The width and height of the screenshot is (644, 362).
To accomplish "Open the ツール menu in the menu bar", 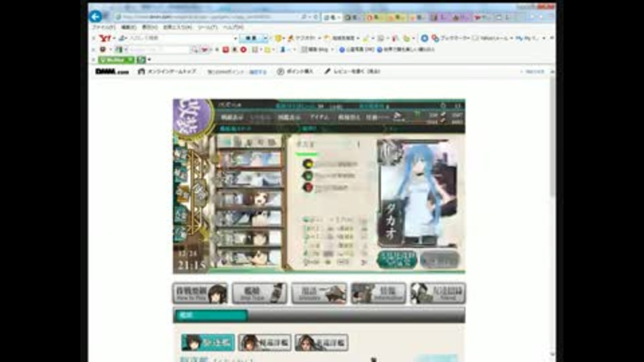I will coord(207,27).
